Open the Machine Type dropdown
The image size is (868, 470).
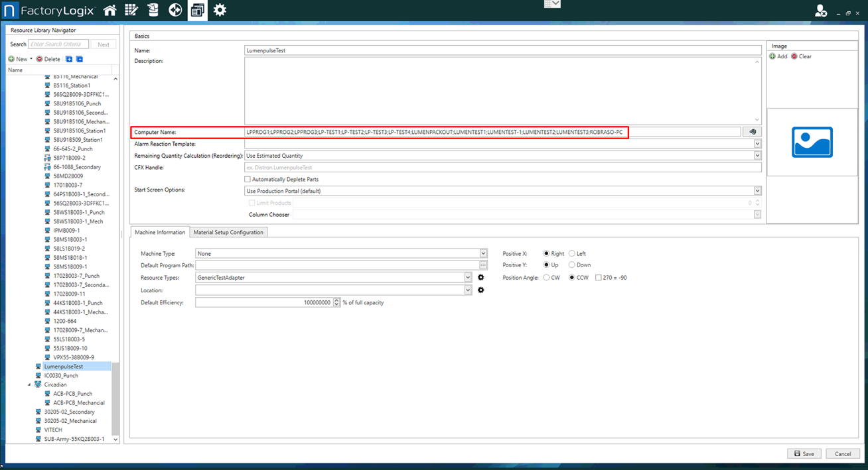coord(484,254)
